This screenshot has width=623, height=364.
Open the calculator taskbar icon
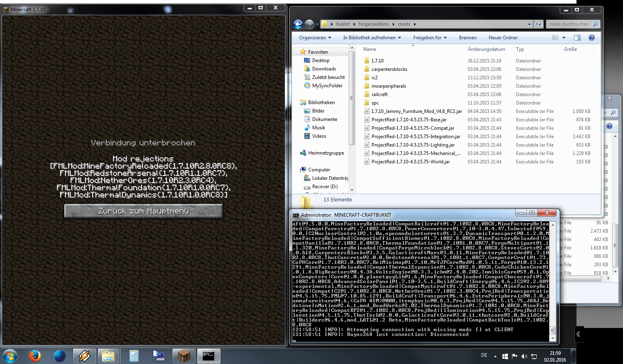click(134, 356)
